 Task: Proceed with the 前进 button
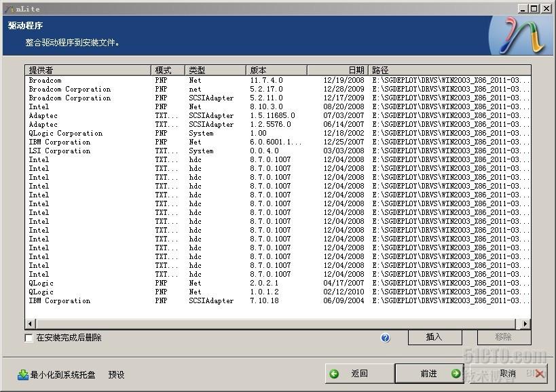tap(429, 374)
